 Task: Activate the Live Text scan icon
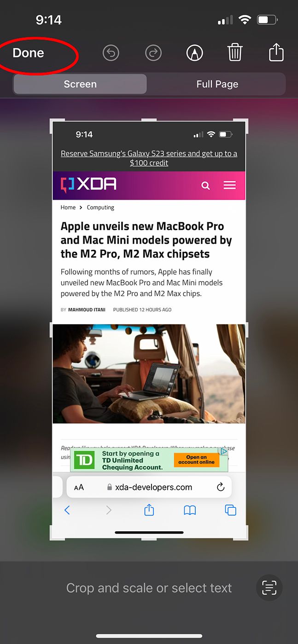click(x=269, y=587)
